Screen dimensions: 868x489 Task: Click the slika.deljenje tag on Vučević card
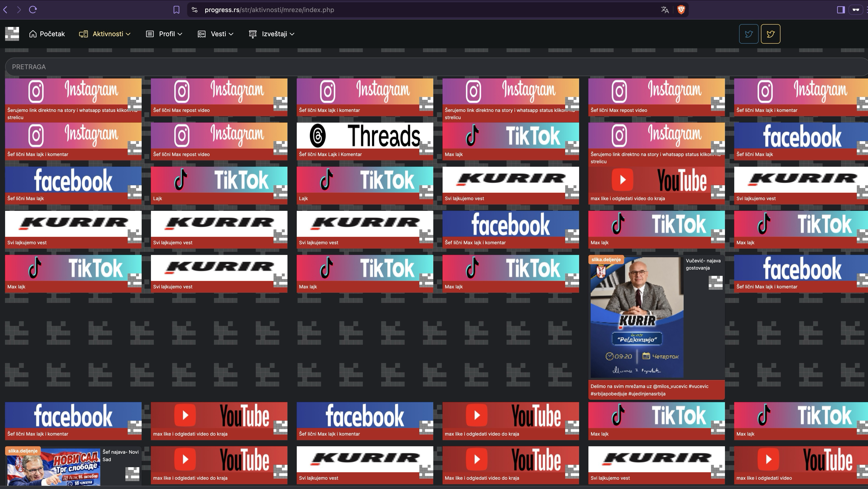pos(606,260)
